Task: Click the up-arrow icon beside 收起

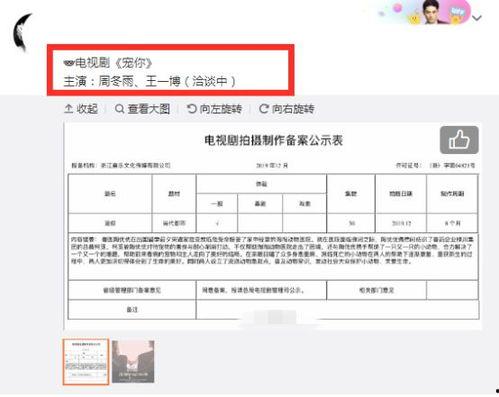Action: [x=68, y=108]
